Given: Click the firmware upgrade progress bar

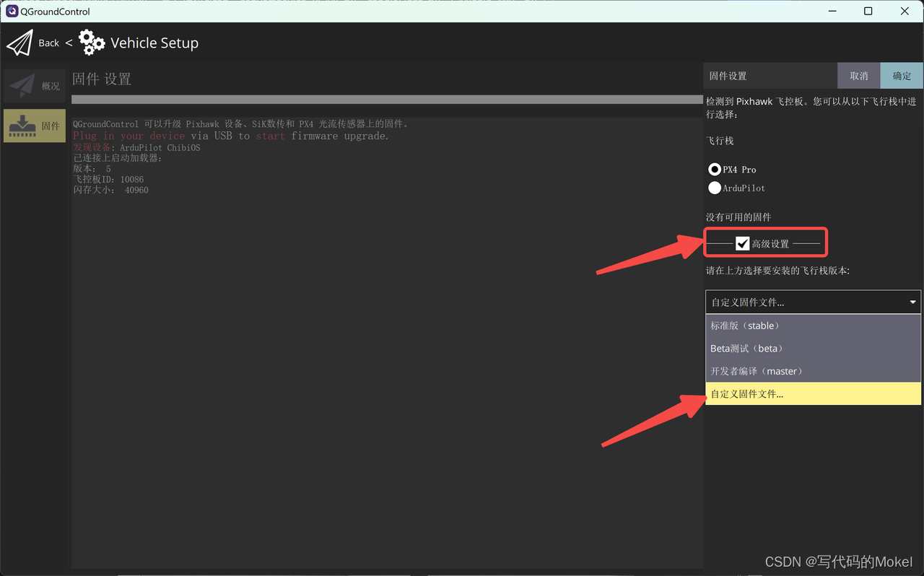Looking at the screenshot, I should coord(387,100).
